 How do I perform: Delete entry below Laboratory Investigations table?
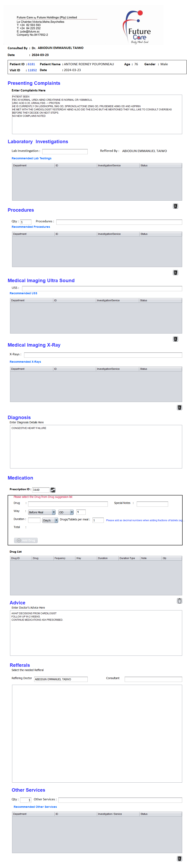tap(175, 206)
